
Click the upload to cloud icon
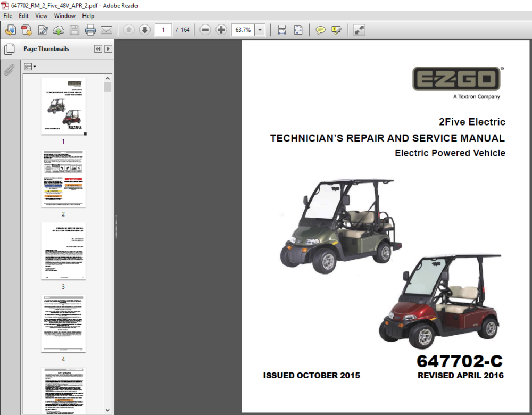(59, 30)
